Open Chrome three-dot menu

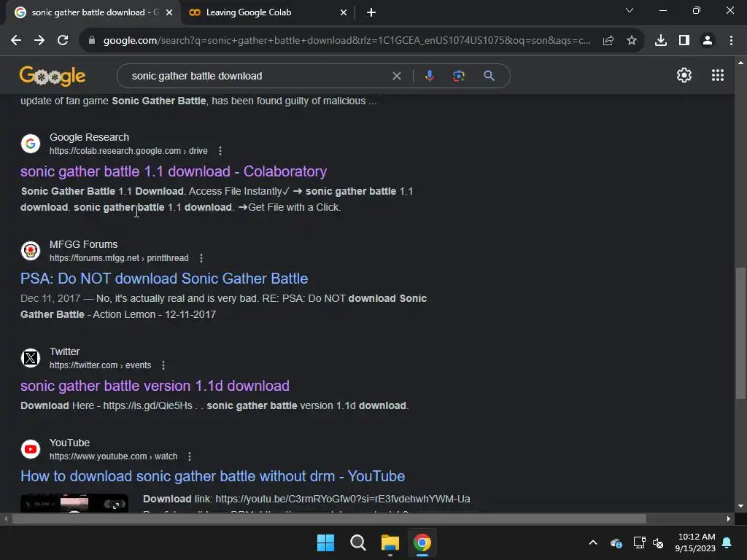(x=731, y=41)
